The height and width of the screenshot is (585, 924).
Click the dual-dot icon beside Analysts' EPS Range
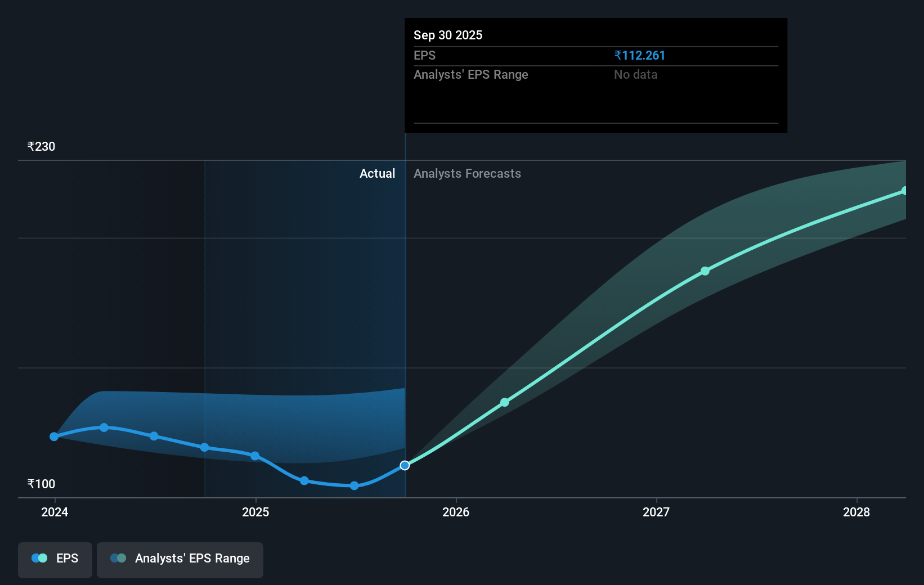tap(118, 558)
